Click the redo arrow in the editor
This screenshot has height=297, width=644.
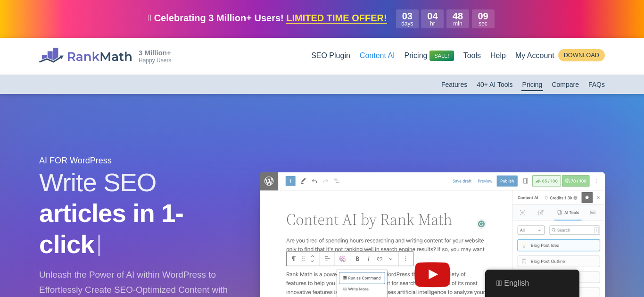[325, 181]
